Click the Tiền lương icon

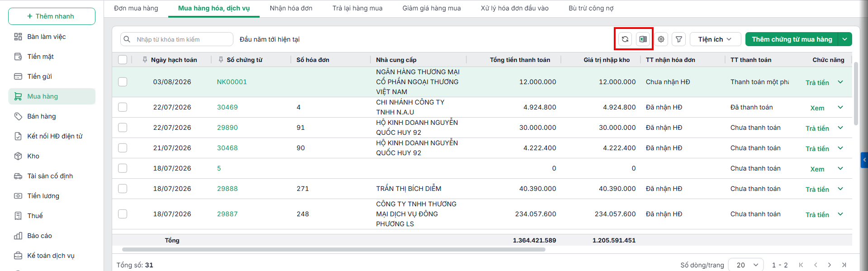[18, 196]
